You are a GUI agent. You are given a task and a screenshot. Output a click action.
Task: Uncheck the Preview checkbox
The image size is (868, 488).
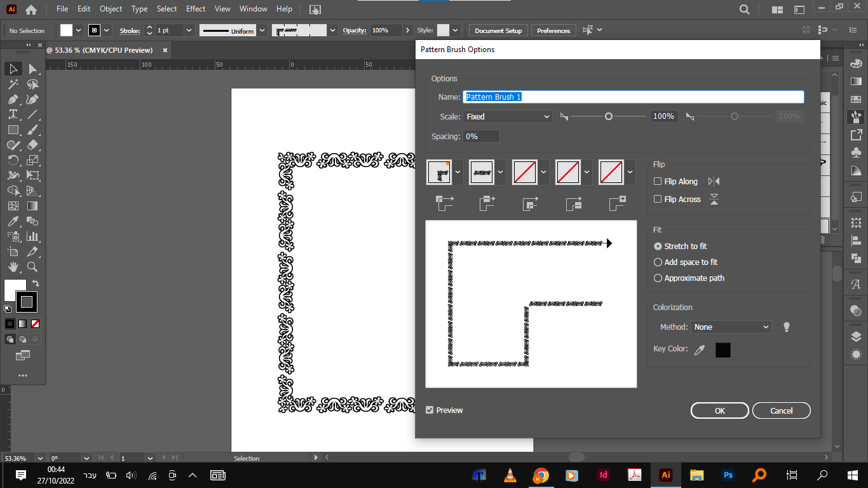[x=430, y=410]
